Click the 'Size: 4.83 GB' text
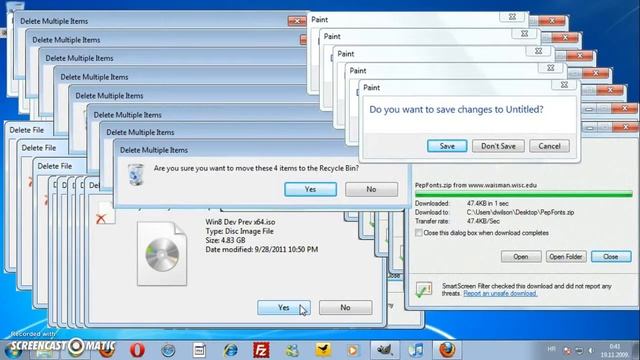640x360 pixels. (225, 240)
